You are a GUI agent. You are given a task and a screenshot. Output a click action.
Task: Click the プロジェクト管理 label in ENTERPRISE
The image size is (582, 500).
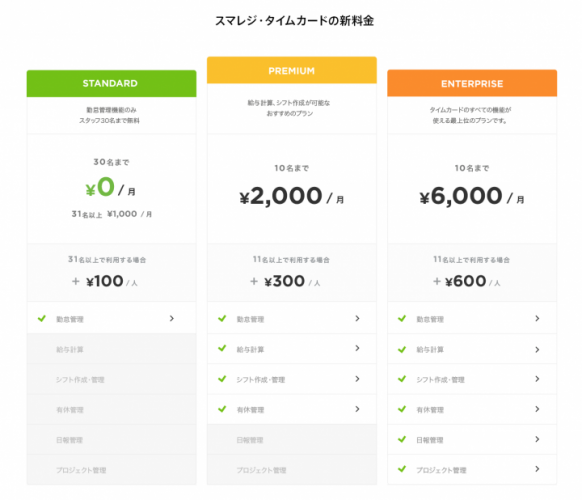(441, 470)
